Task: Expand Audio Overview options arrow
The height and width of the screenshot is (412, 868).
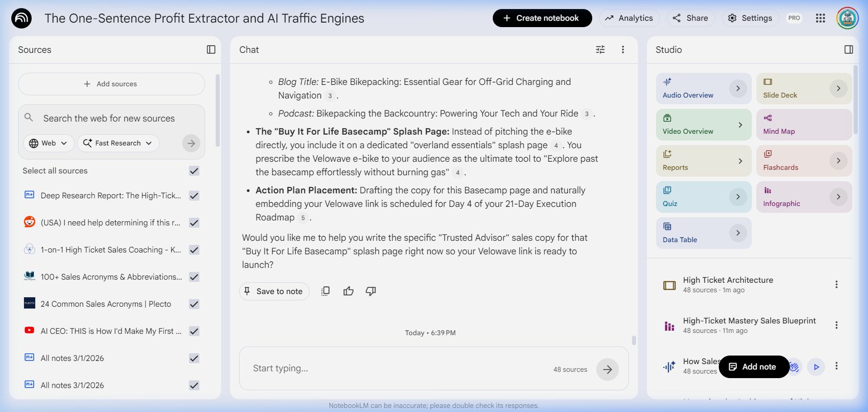Action: pos(738,89)
